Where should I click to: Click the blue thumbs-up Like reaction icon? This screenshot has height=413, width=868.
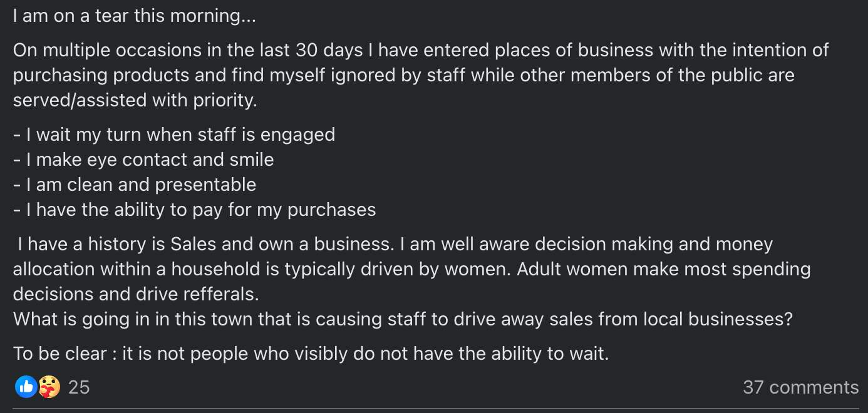tap(27, 387)
